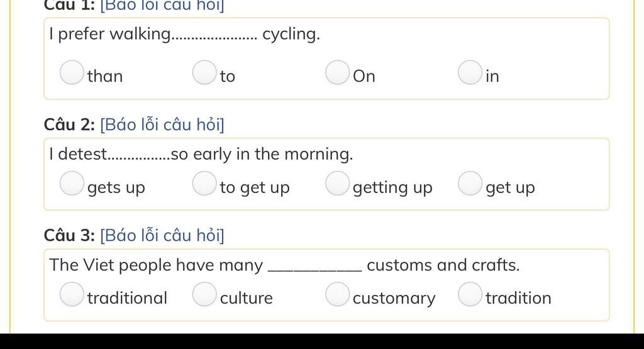Click the 'Câu 2:' question heading
644x349 pixels.
pos(69,125)
